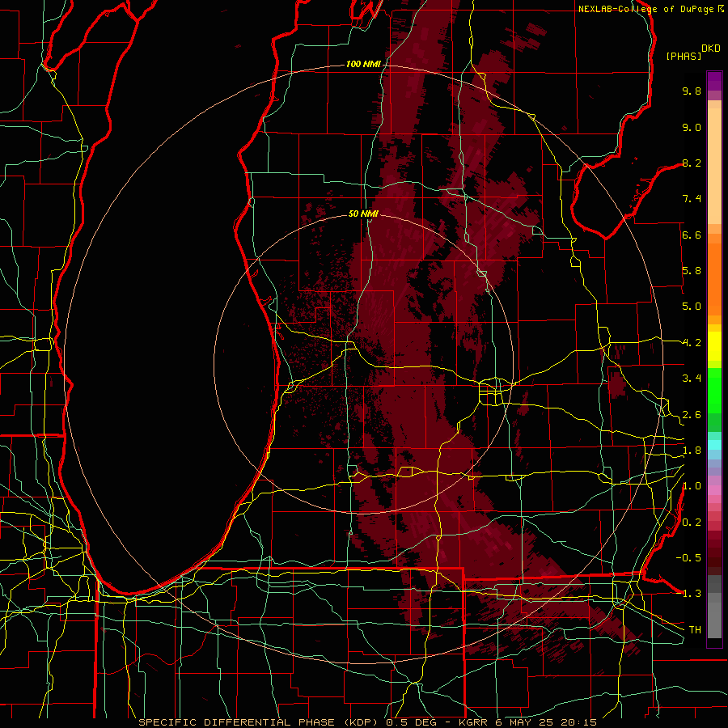This screenshot has height=728, width=728.
Task: Click the 100 NMI range ring label
Action: click(363, 64)
